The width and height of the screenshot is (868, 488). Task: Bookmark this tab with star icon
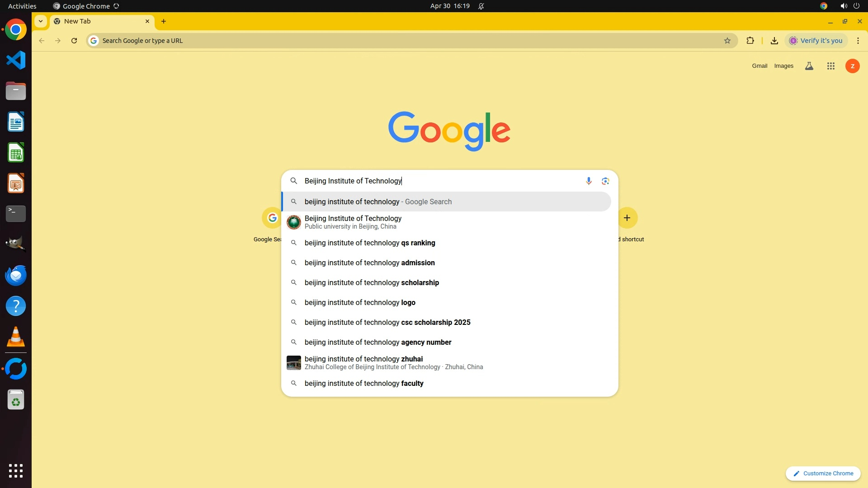click(727, 41)
